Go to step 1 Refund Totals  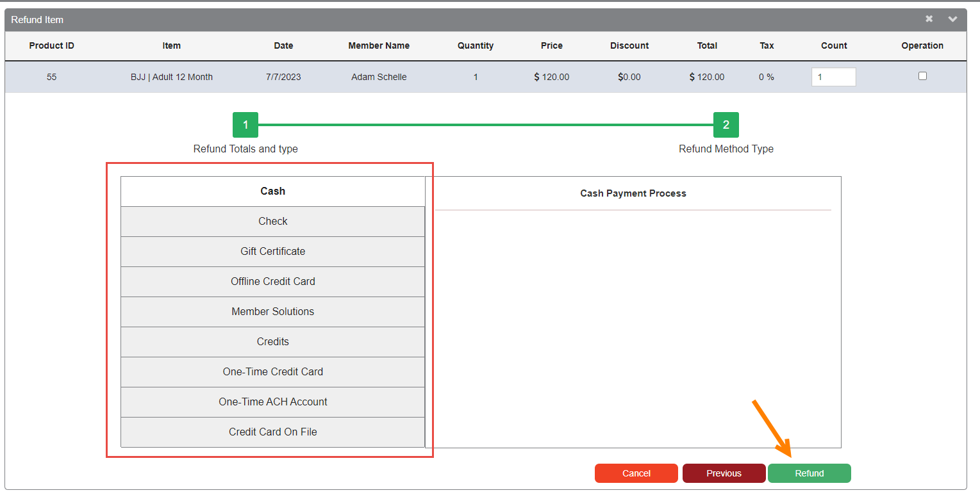(x=245, y=125)
